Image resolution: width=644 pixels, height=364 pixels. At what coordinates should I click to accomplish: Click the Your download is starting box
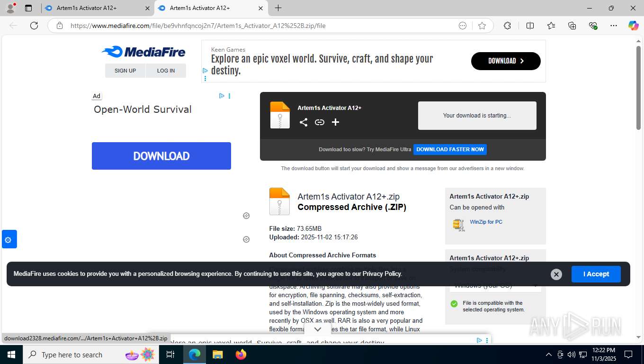pos(477,115)
